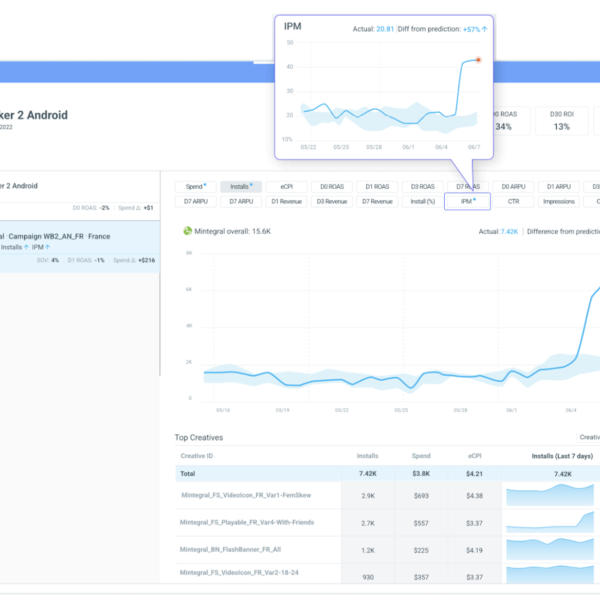Click the D30 ROI 13% card
This screenshot has height=600, width=600.
[561, 121]
